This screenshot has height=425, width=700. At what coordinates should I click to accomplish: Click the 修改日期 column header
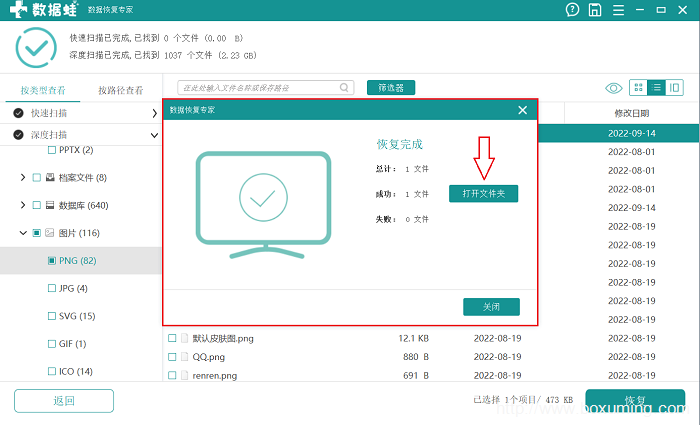click(631, 113)
